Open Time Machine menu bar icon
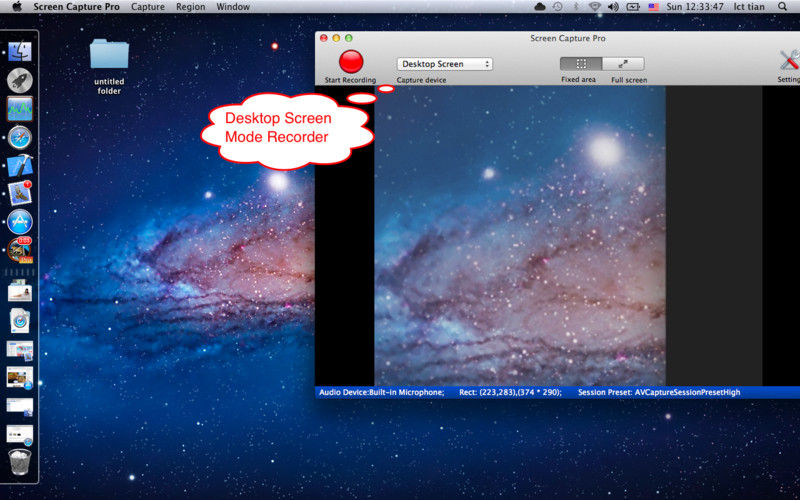 (x=558, y=7)
